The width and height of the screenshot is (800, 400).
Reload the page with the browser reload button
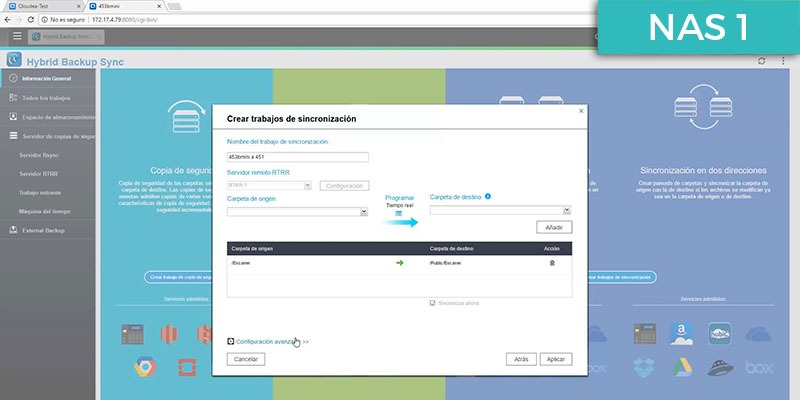click(31, 19)
